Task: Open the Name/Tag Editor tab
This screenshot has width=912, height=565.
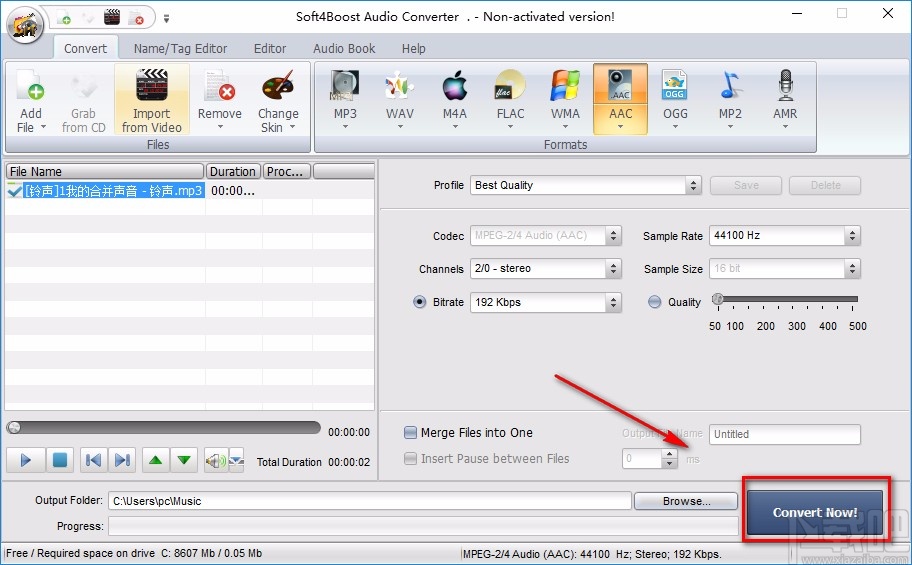Action: [180, 48]
